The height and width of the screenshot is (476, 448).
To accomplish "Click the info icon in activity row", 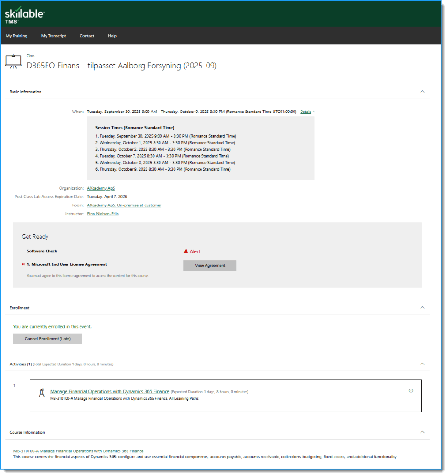I will point(411,390).
